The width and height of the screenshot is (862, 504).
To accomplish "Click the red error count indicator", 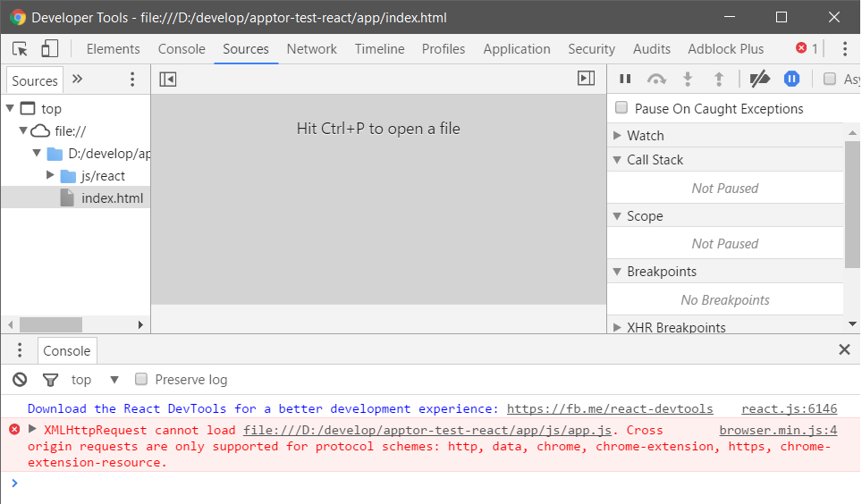I will 807,48.
